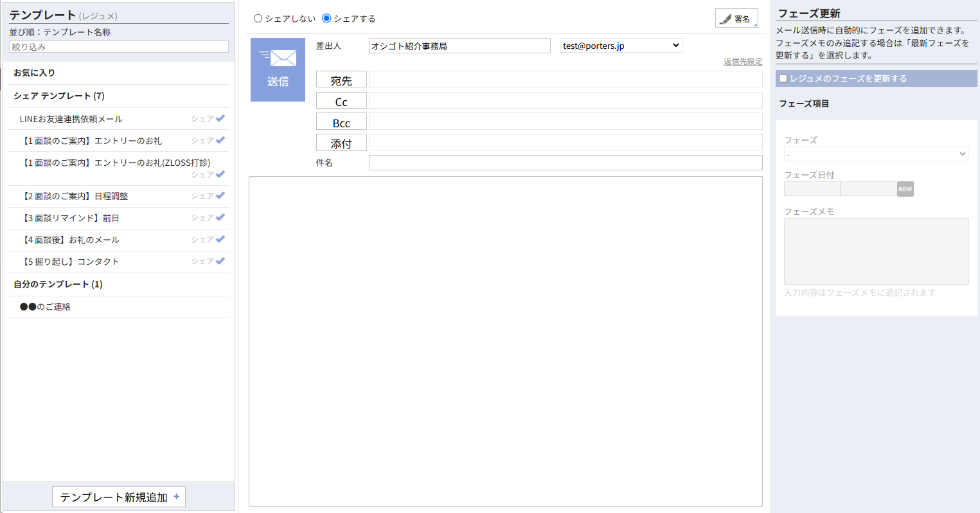Open template 【2 面談のご案内】日程調整
This screenshot has width=980, height=513.
tap(74, 196)
